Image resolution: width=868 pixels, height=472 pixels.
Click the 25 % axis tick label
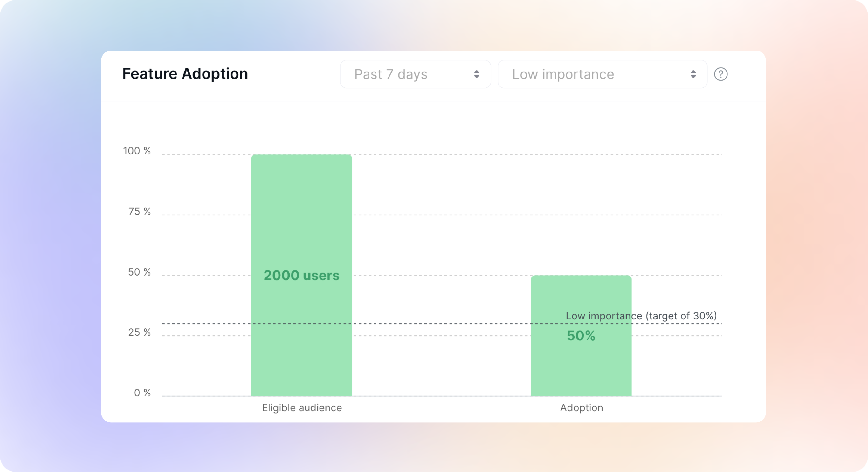pos(140,332)
